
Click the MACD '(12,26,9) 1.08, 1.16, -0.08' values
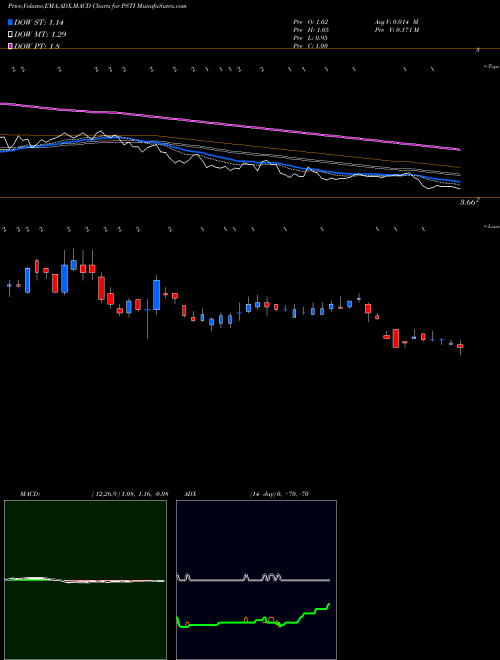(130, 494)
